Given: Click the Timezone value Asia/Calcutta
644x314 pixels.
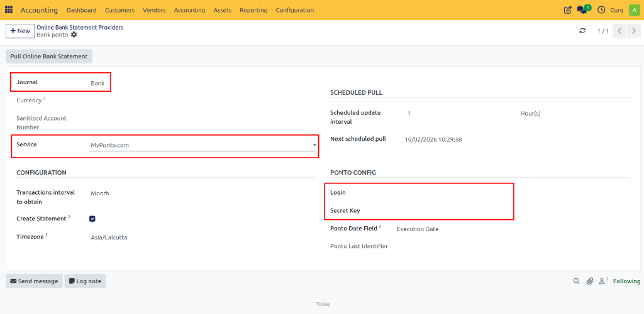Looking at the screenshot, I should tap(109, 237).
